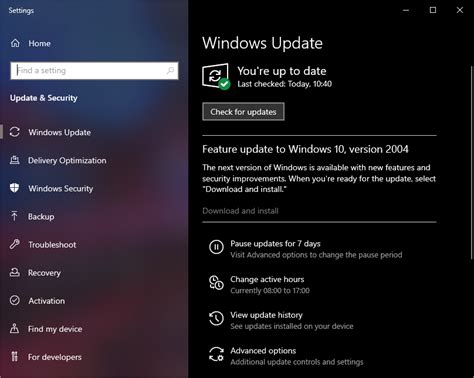Click 'Feature update to Windows 10, version 2004' heading
Screen dimensions: 474x378
[305, 149]
